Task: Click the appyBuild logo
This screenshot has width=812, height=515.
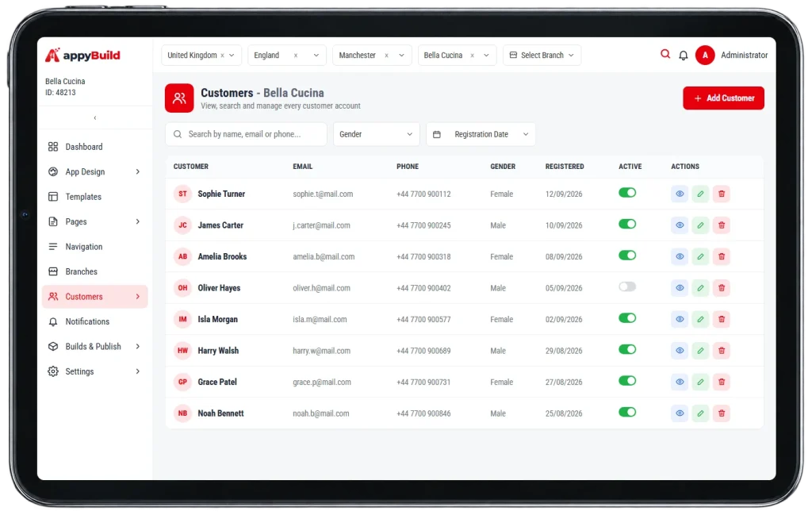Action: [82, 55]
